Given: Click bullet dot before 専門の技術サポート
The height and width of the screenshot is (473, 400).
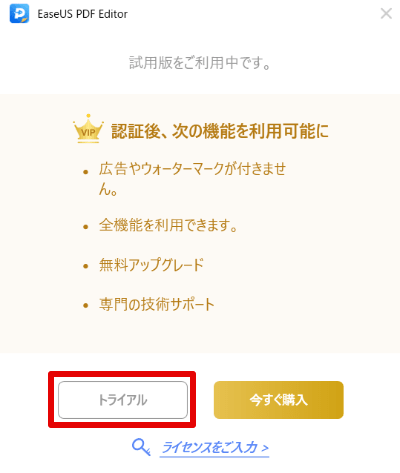Looking at the screenshot, I should 86,305.
